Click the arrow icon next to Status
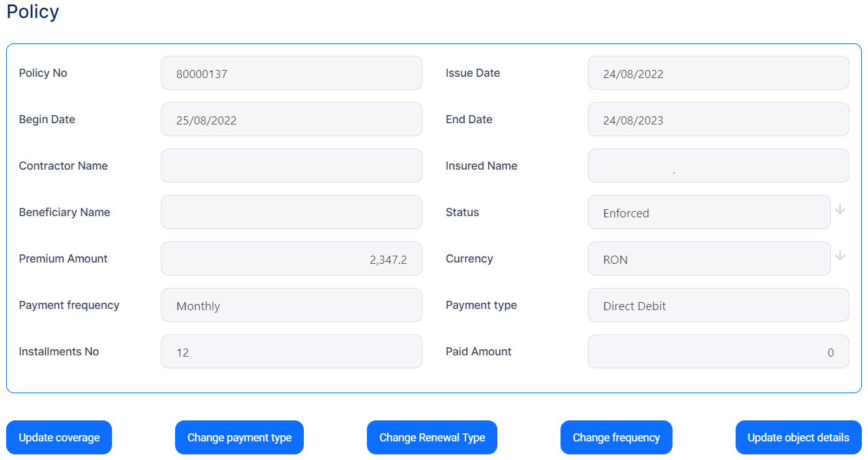 coord(840,210)
